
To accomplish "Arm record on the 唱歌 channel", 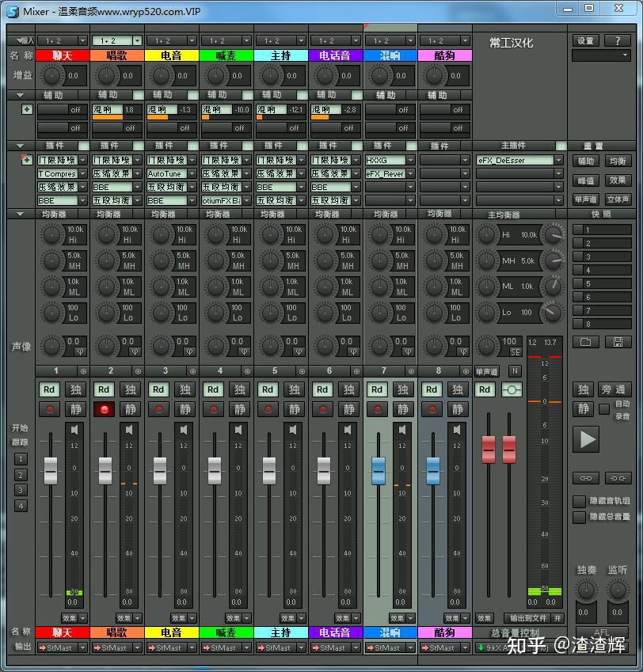I will [105, 409].
